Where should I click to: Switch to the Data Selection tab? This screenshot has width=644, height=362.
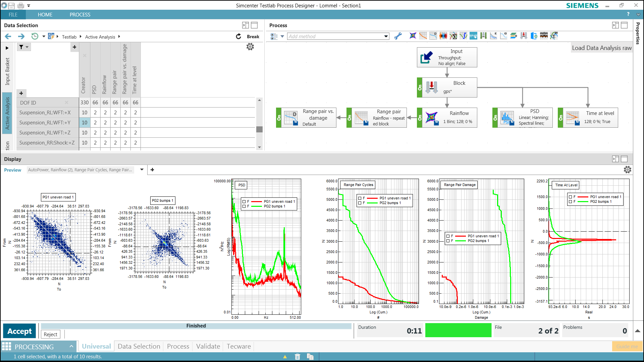139,346
